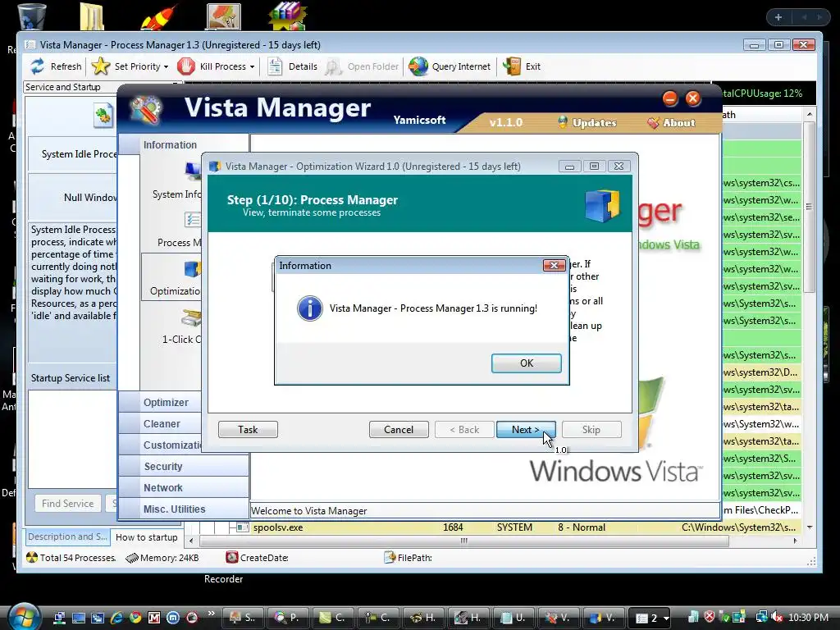
Task: Click the greyed Back wizard button
Action: pos(464,430)
